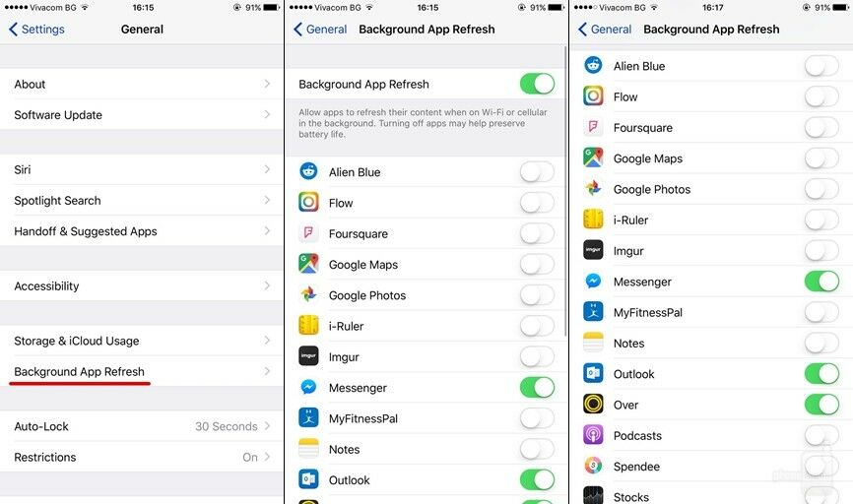Viewport: 853px width, 504px height.
Task: Disable Outlook toggle in middle screen
Action: click(x=537, y=480)
